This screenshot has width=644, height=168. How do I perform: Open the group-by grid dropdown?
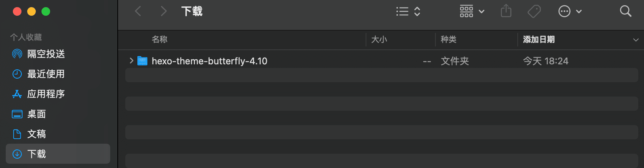(472, 11)
